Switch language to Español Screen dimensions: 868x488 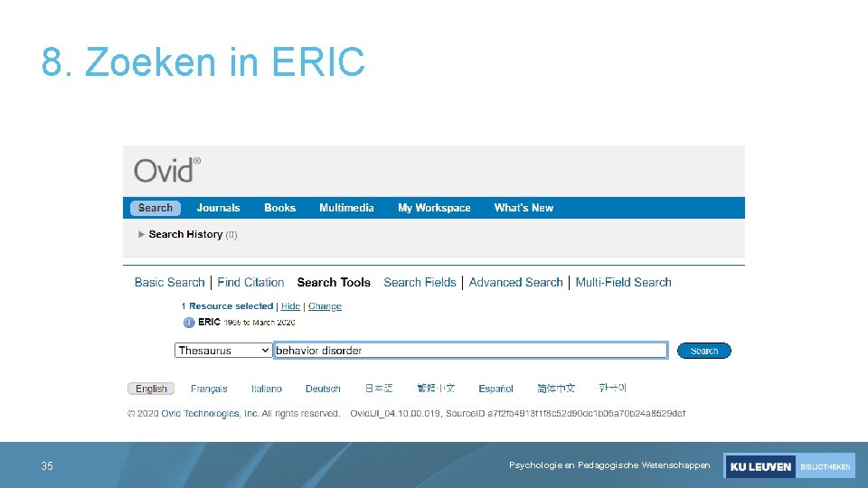pos(495,389)
